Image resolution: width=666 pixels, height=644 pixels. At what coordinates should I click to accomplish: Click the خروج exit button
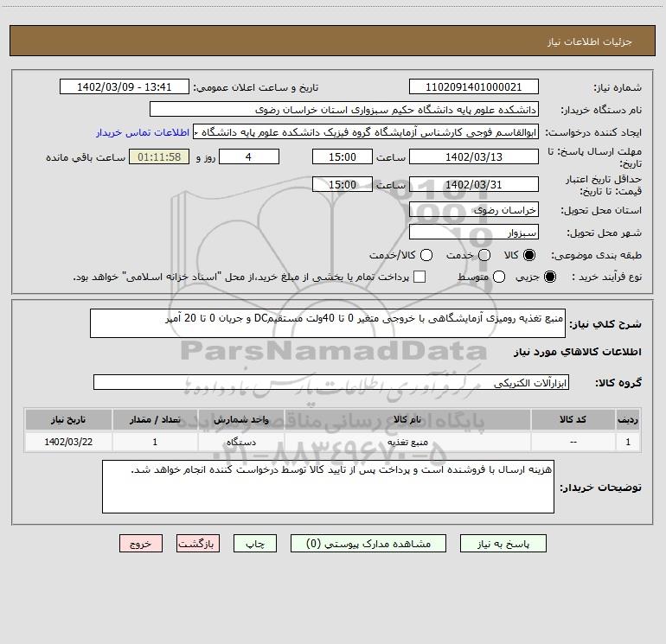click(141, 544)
